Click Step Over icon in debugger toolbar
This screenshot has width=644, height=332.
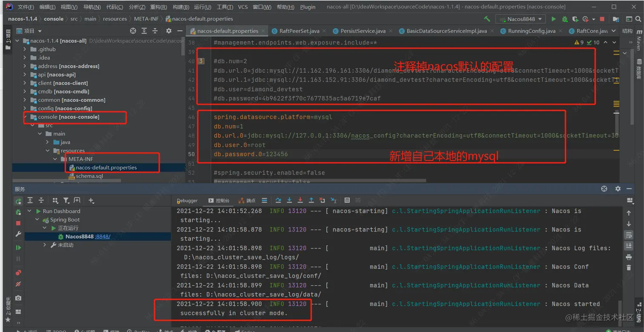coord(278,200)
